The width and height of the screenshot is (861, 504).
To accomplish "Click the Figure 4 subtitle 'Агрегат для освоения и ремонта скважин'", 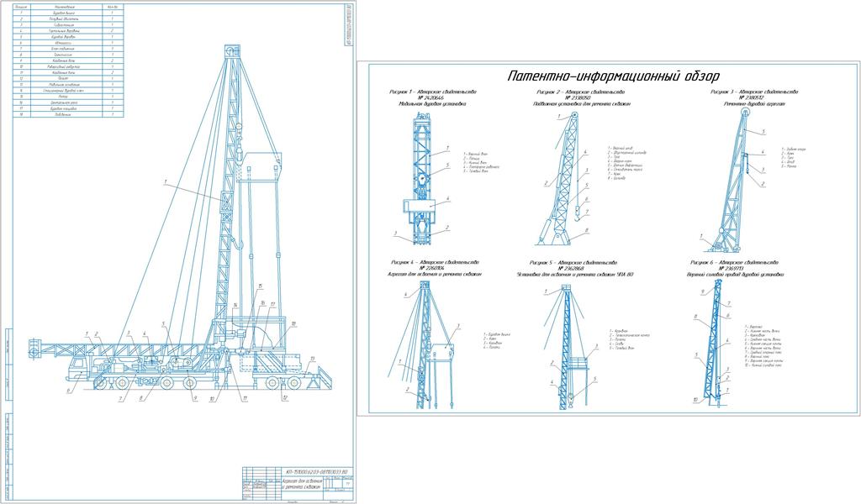I will click(x=435, y=274).
